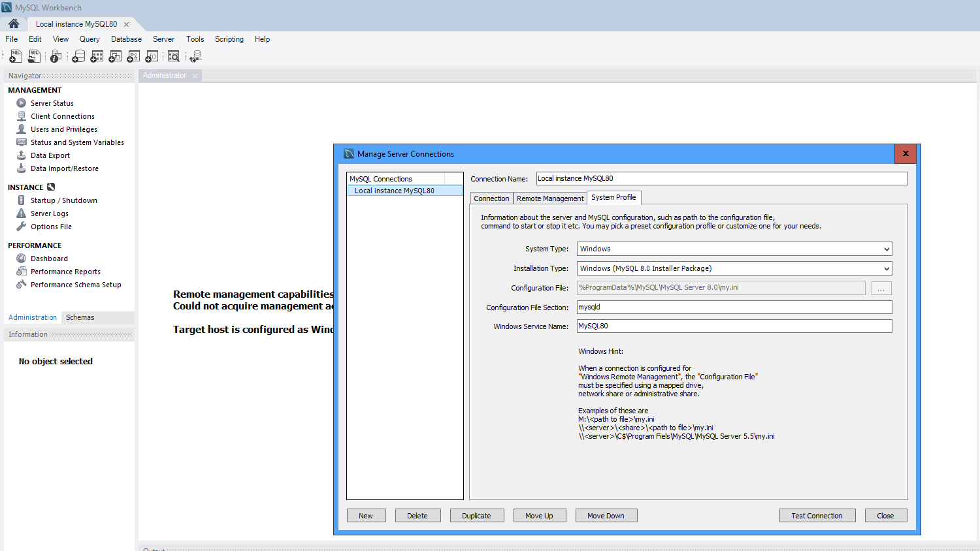Click the configuration file browse button
The height and width of the screenshot is (551, 980).
[881, 288]
